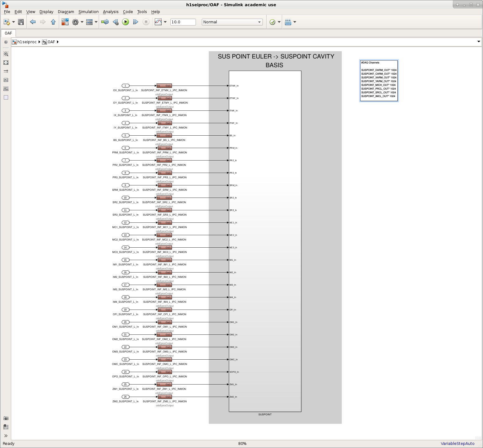Viewport: 483px width, 448px height.
Task: Select the SUSPOINT_INF_OPO_L_IPC_INMON block
Action: tap(164, 372)
